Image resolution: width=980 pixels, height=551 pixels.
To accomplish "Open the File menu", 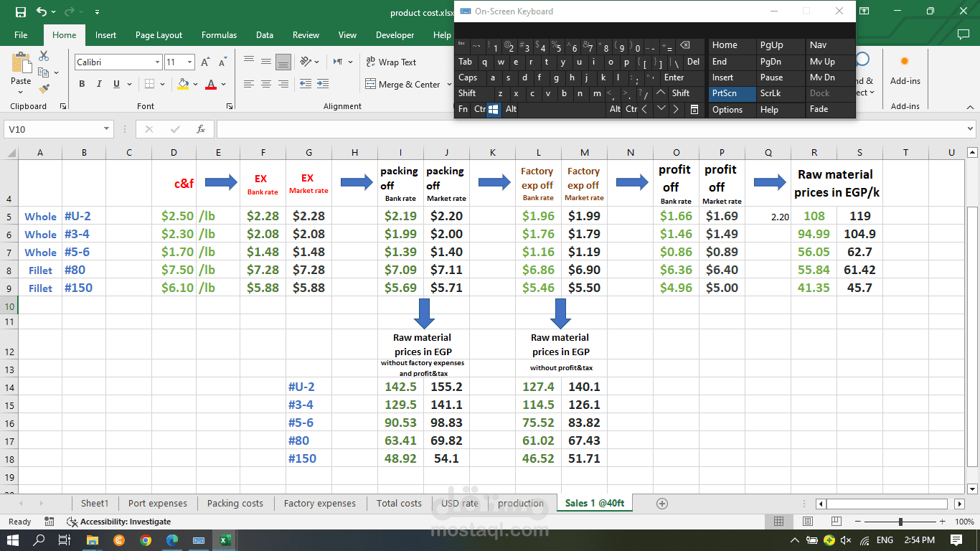I will [21, 35].
